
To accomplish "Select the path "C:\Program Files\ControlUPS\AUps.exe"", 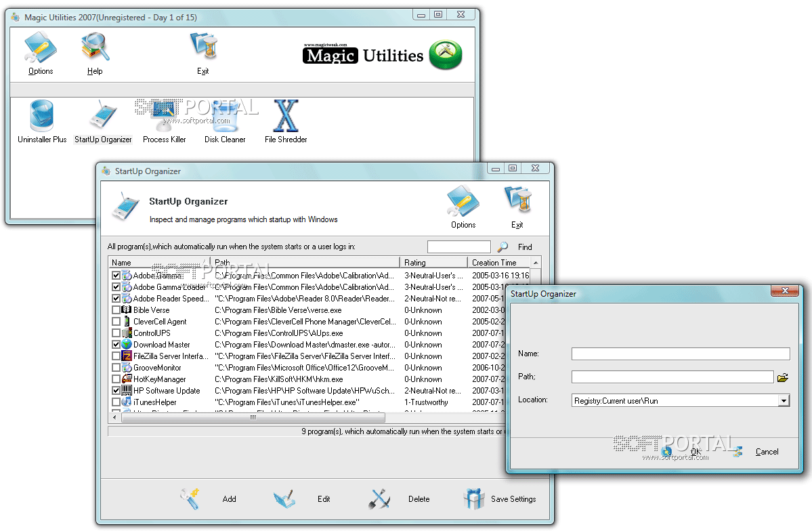I will [278, 333].
